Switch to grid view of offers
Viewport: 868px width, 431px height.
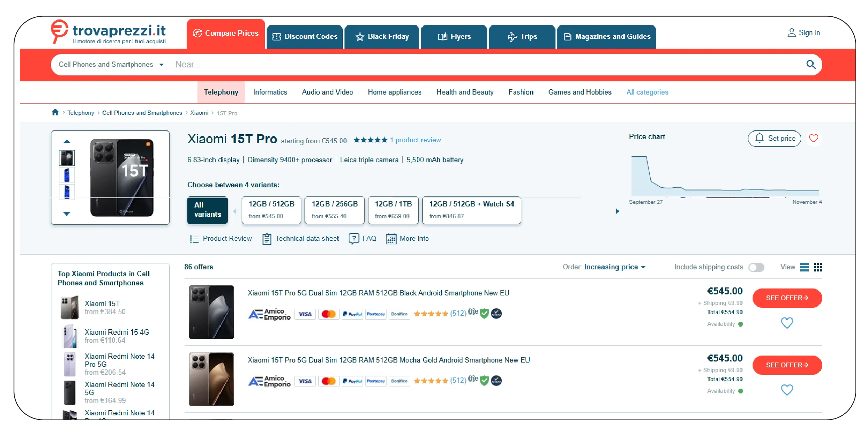point(818,267)
